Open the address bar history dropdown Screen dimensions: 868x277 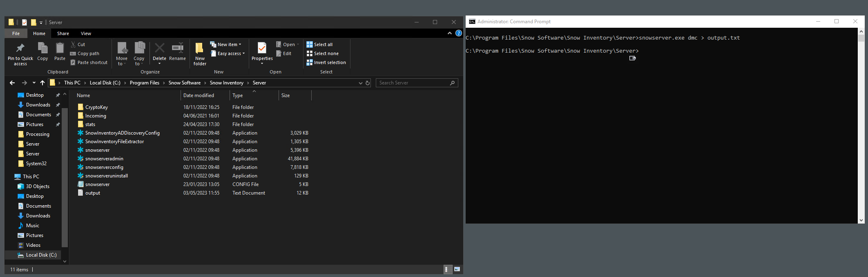point(360,83)
